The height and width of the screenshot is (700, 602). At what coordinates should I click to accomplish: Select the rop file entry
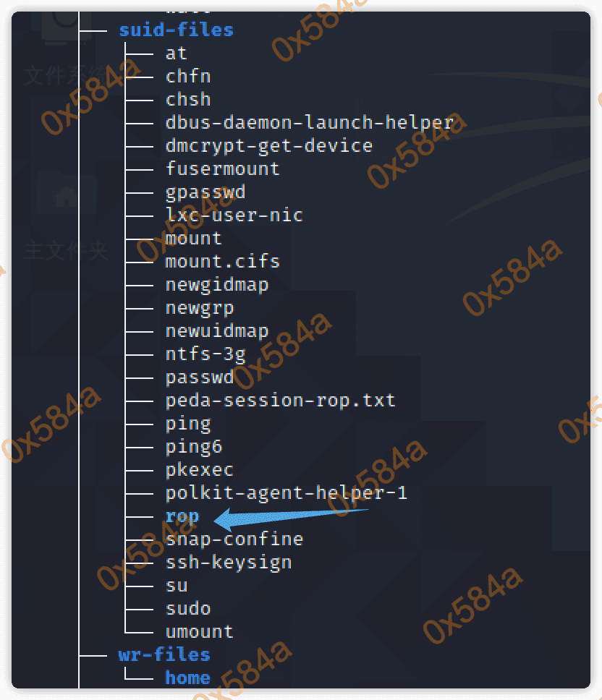coord(182,516)
